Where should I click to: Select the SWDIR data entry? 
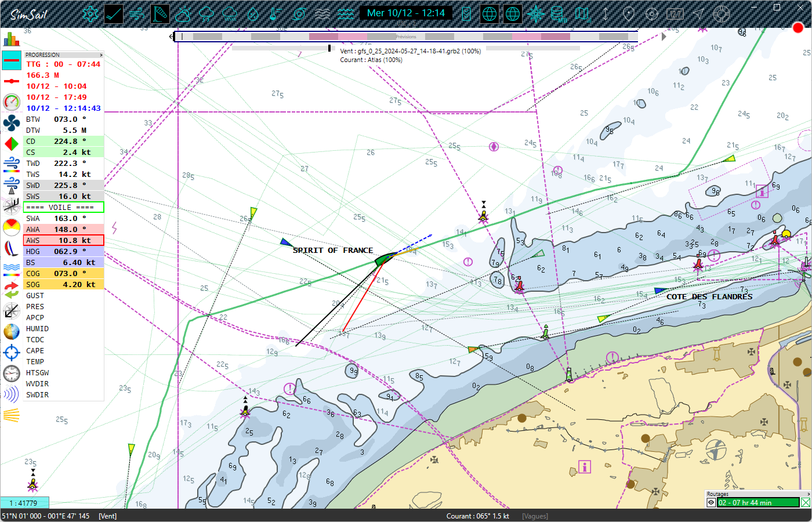coord(38,395)
